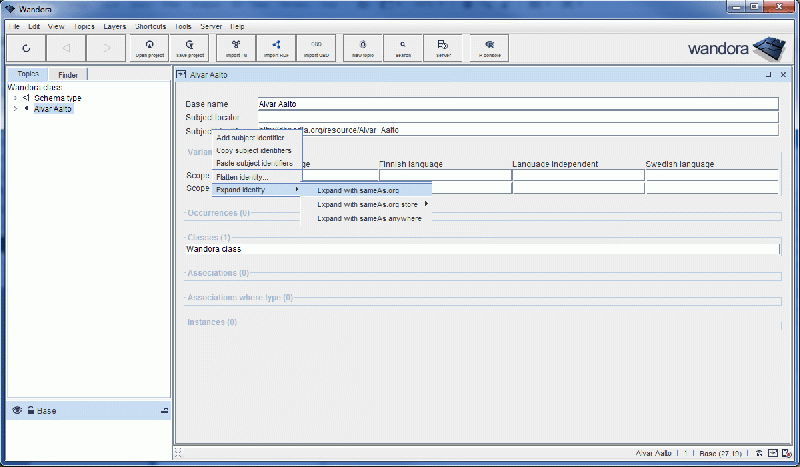Expand the Alvar Aalto tree node

[15, 109]
